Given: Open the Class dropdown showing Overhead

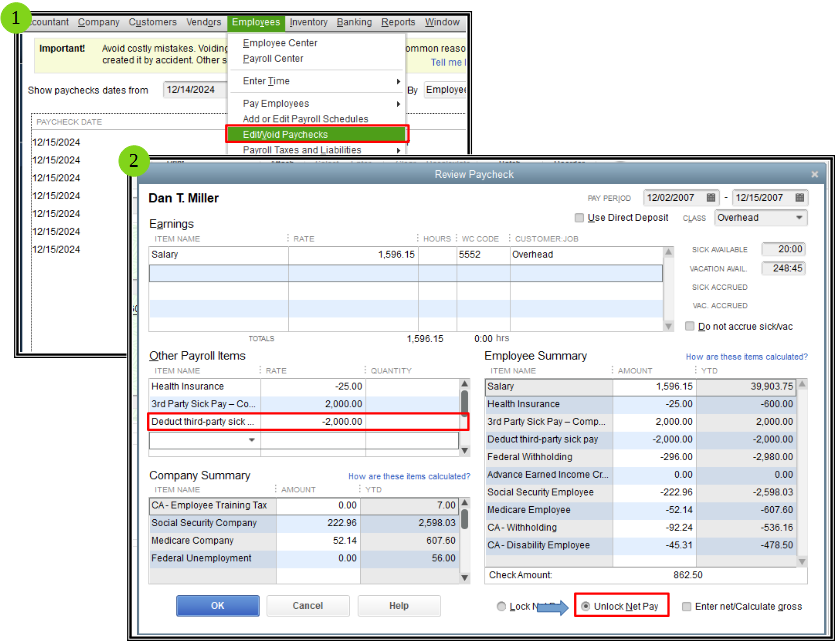Looking at the screenshot, I should 798,217.
